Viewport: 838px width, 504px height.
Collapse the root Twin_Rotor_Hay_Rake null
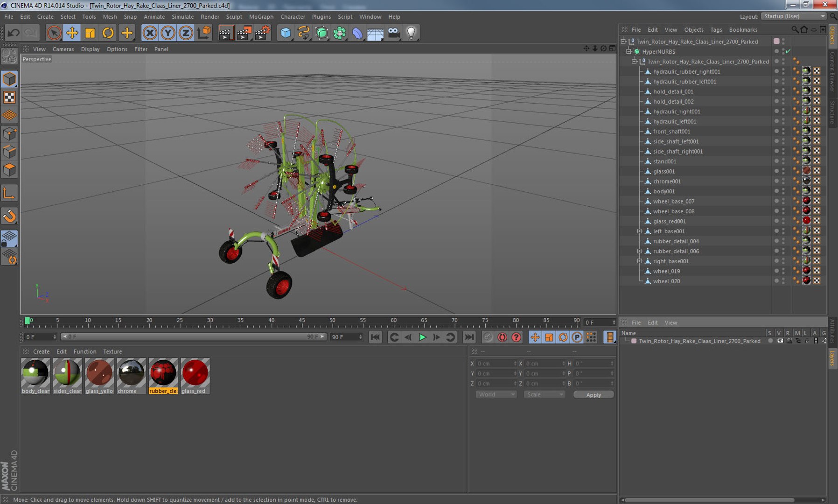coord(623,41)
